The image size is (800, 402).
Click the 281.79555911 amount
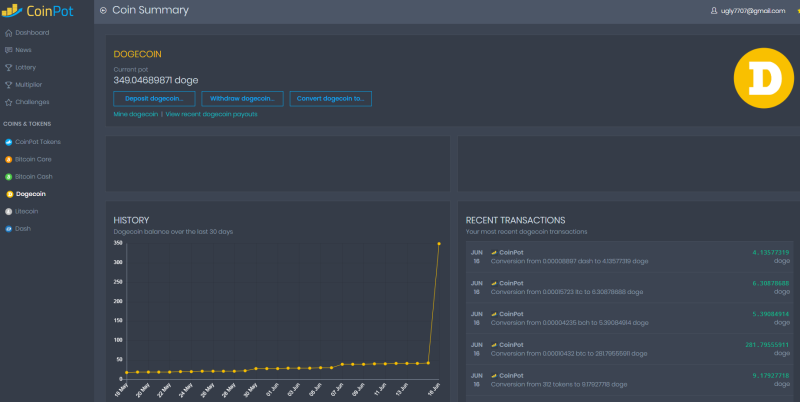pos(767,345)
